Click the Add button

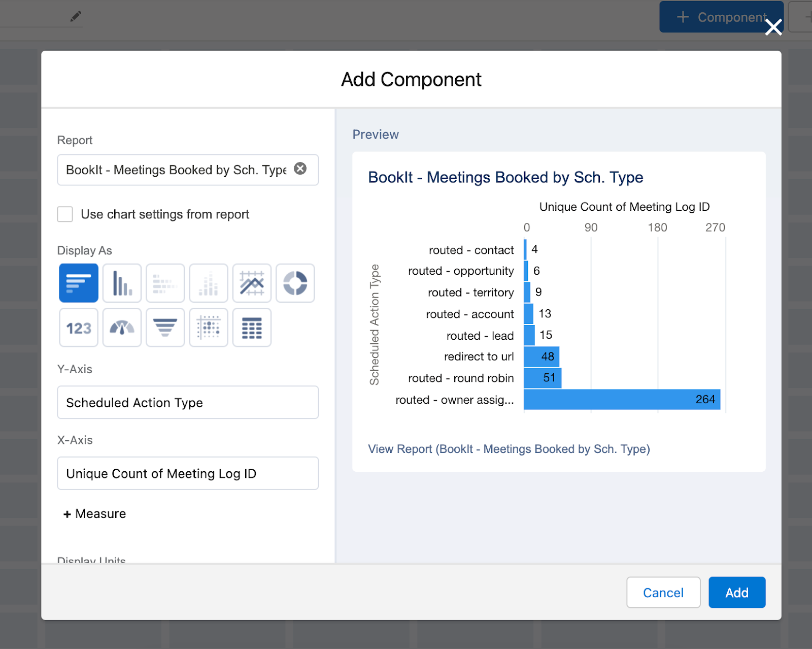pos(736,593)
